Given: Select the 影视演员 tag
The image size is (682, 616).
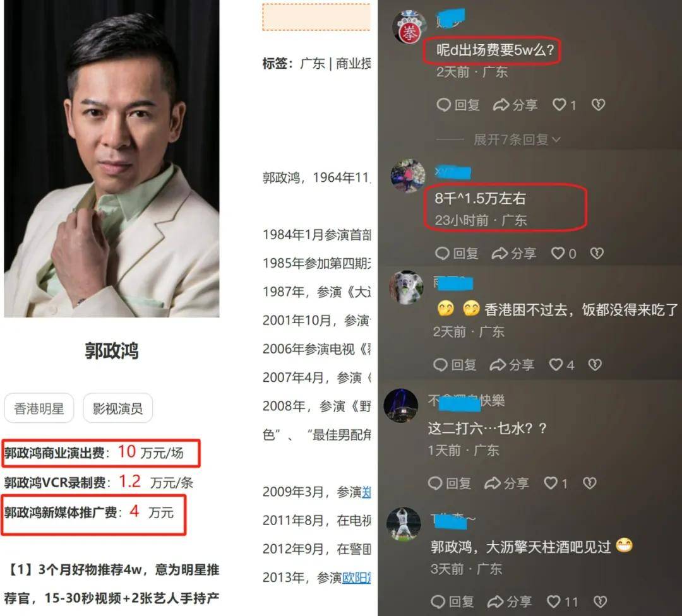Looking at the screenshot, I should tap(117, 408).
